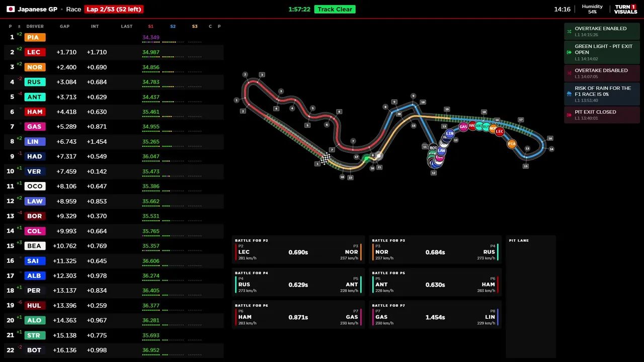
Task: Sort by the INT column header
Action: [x=95, y=26]
